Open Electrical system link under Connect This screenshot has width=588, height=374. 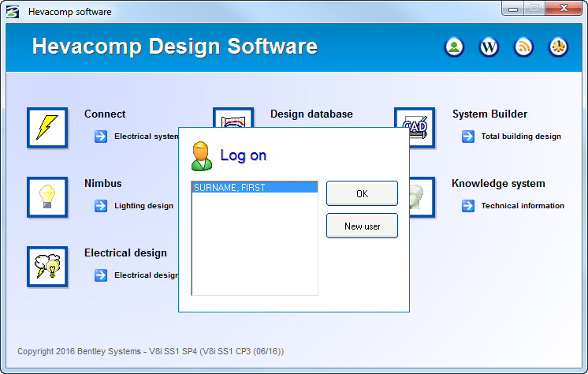(x=147, y=137)
